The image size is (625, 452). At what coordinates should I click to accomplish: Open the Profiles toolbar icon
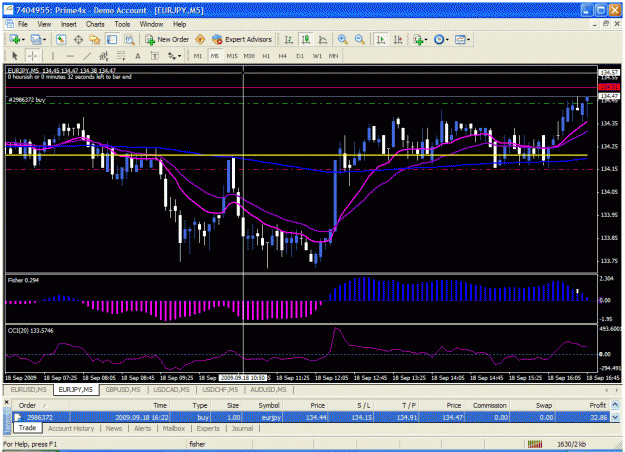(x=36, y=39)
